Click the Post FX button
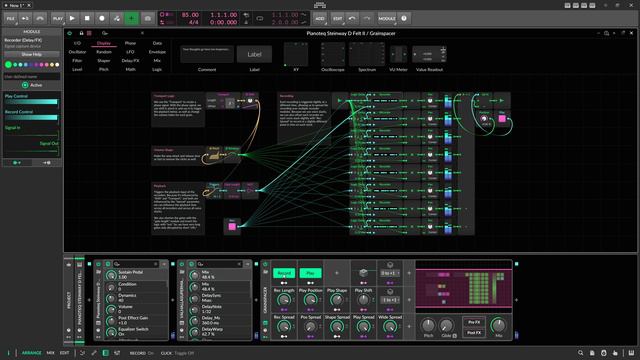Viewport: 640px width, 360px height. pyautogui.click(x=474, y=333)
